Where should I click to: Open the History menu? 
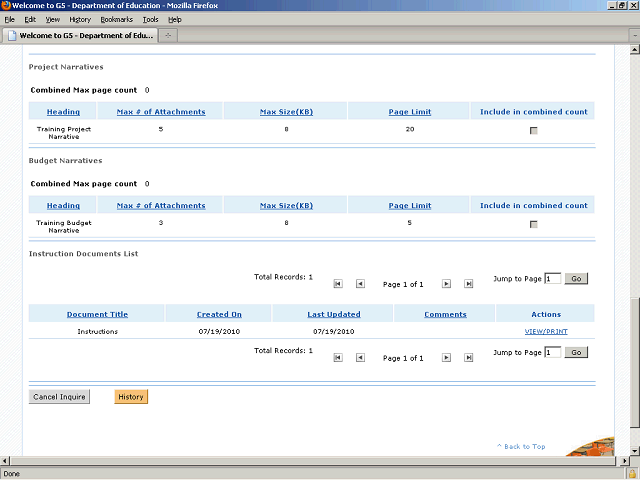coord(80,19)
